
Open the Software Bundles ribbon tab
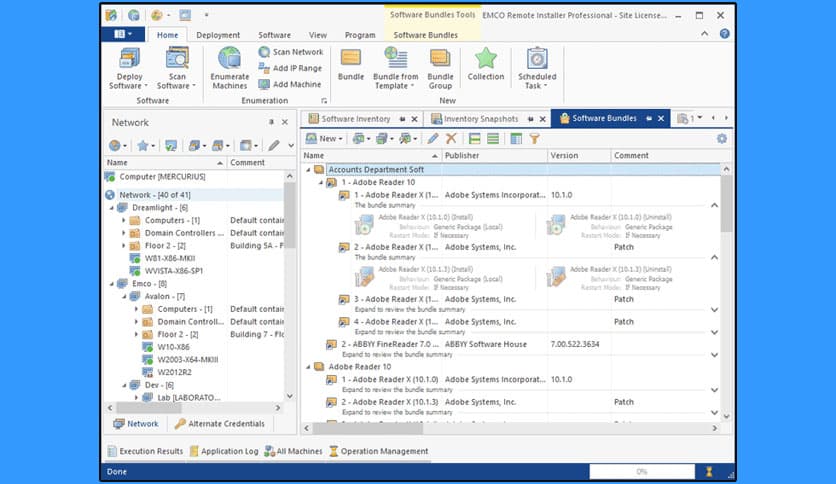click(x=425, y=35)
